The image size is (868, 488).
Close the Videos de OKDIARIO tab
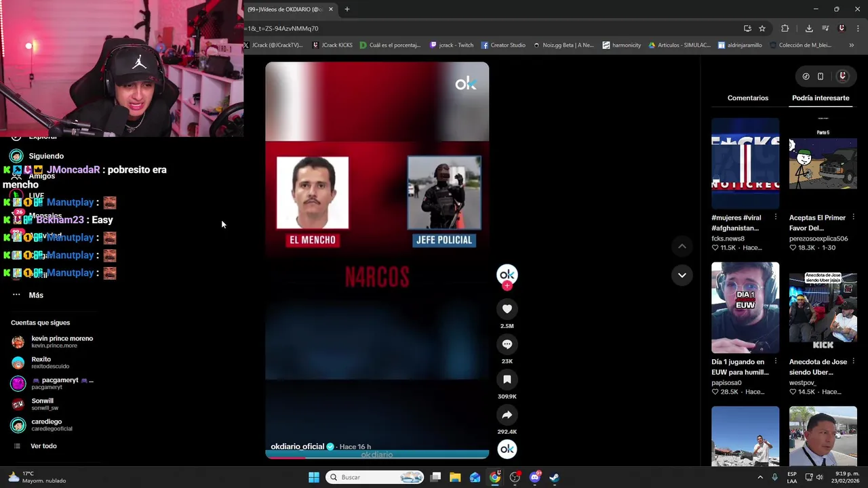click(331, 9)
